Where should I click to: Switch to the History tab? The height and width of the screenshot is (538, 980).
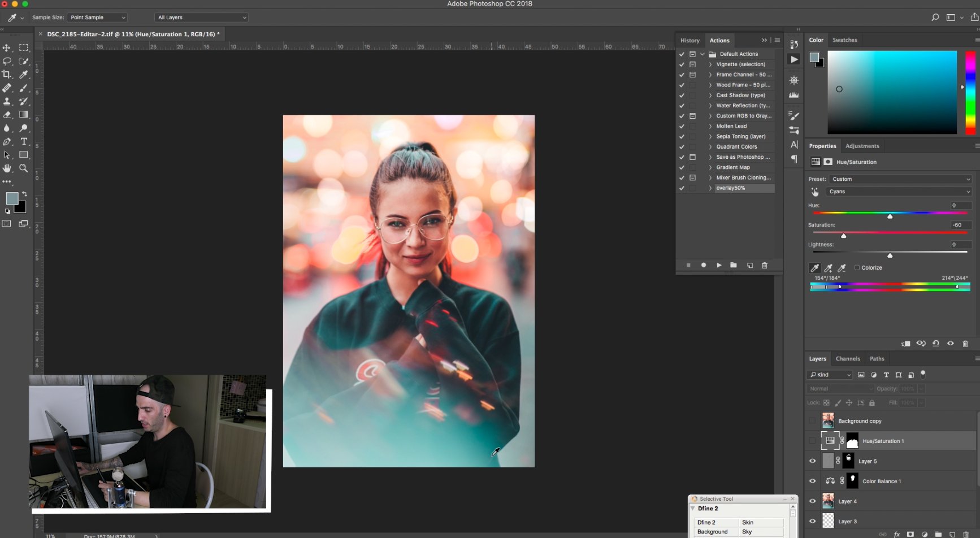pyautogui.click(x=690, y=41)
